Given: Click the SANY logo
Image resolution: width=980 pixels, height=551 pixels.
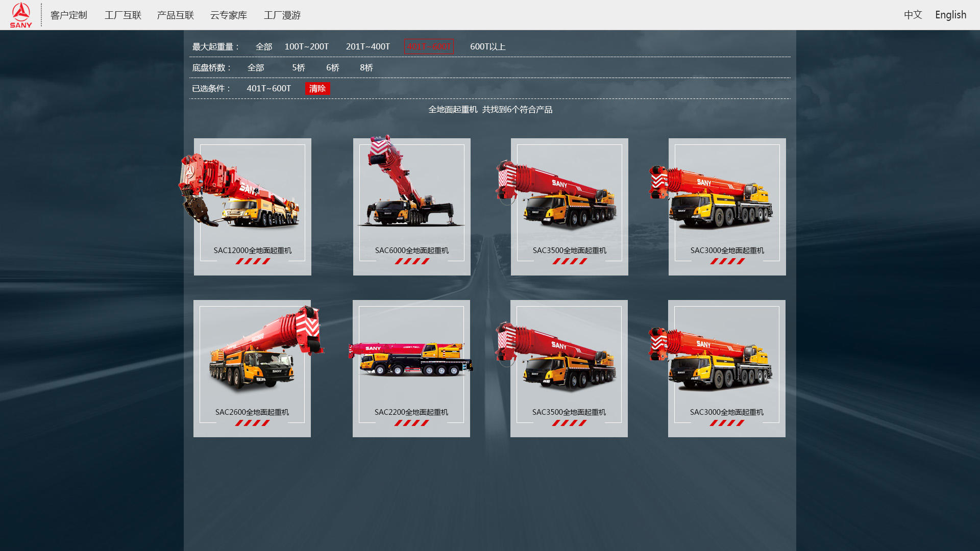Looking at the screenshot, I should click(21, 15).
